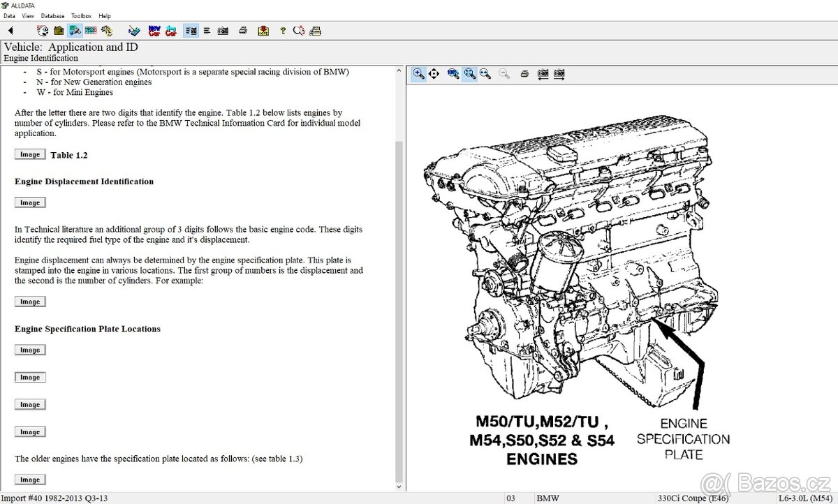Click the New Car toolbar icon
The image size is (838, 504).
pyautogui.click(x=154, y=31)
